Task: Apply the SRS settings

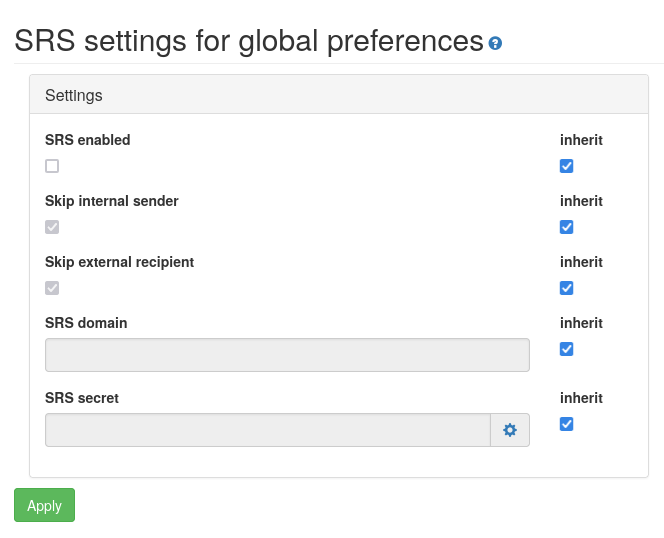Action: [44, 505]
